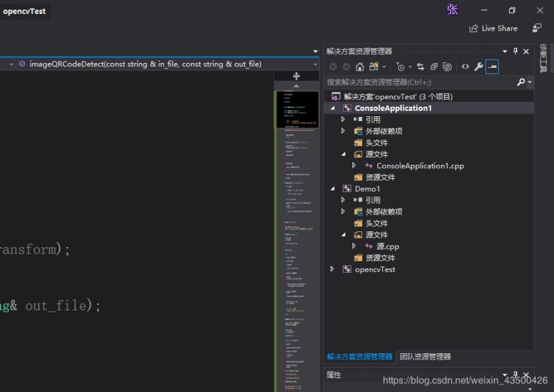Click the Show All Files icon
554x392 pixels.
[x=447, y=67]
